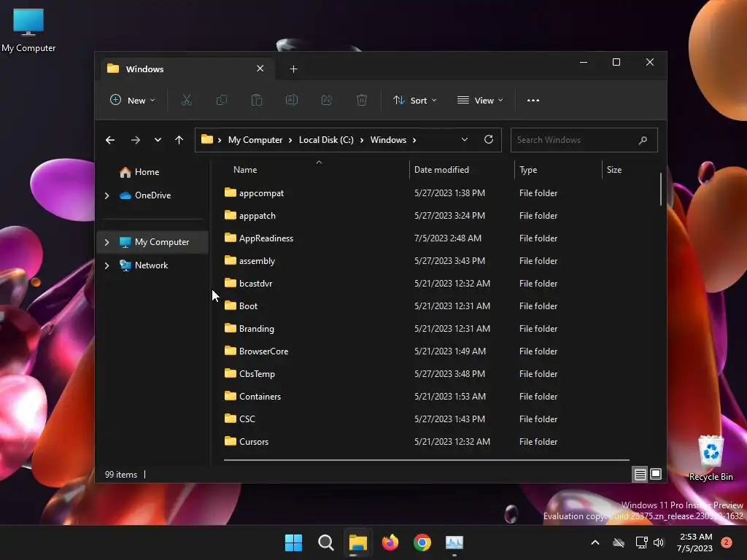Show hidden tray icons chevron
The height and width of the screenshot is (560, 747).
(595, 542)
